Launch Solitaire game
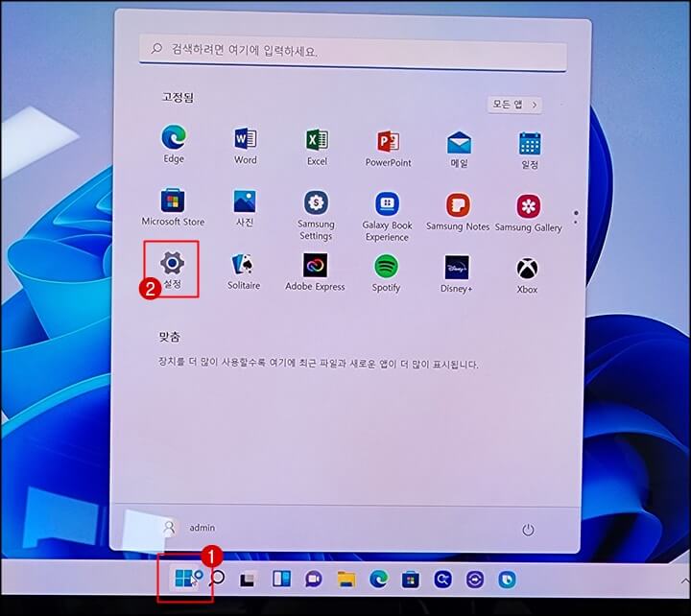The image size is (691, 616). [x=244, y=271]
